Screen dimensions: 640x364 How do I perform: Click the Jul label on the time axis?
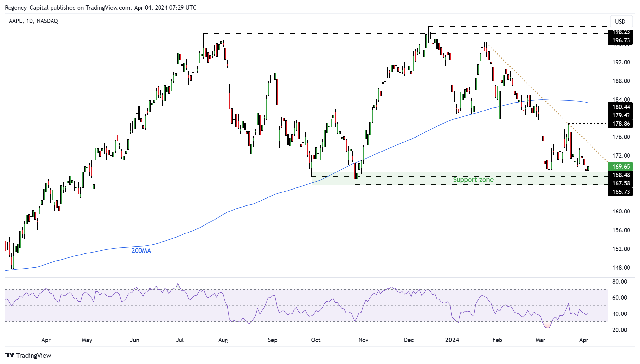pos(180,340)
